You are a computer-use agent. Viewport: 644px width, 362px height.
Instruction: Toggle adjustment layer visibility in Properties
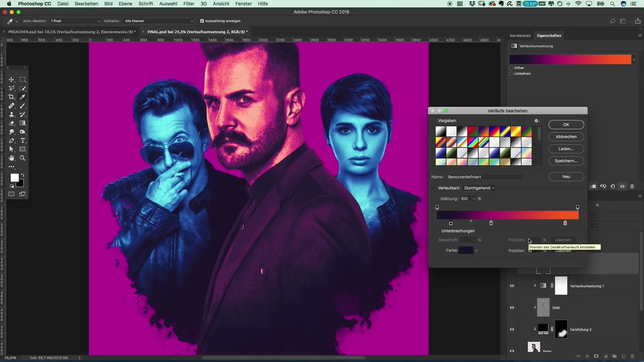(x=623, y=186)
